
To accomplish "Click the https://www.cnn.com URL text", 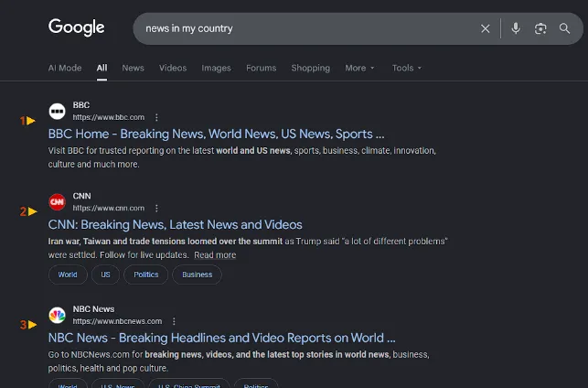I will (109, 209).
